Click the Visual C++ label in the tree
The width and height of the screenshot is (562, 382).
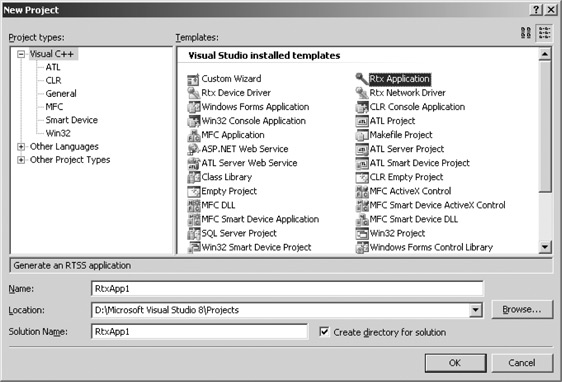click(x=52, y=54)
